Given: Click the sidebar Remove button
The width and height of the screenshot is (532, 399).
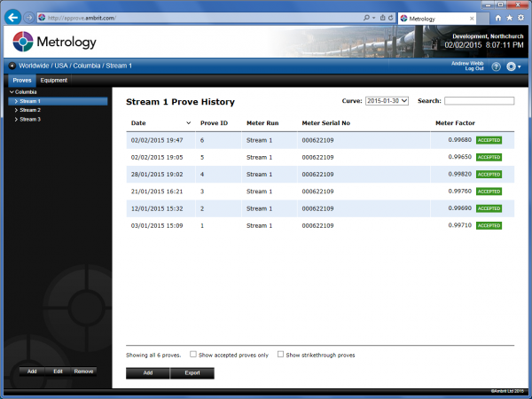Looking at the screenshot, I should (x=83, y=372).
